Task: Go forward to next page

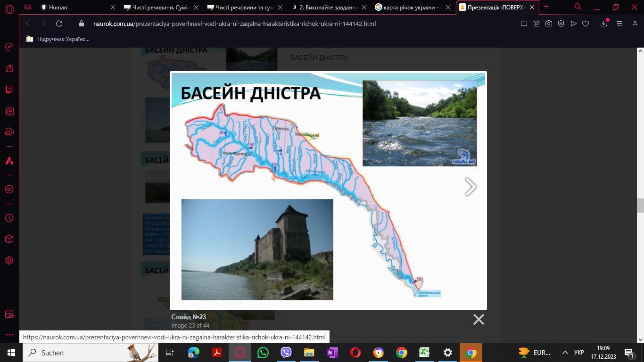Action: 43,24
